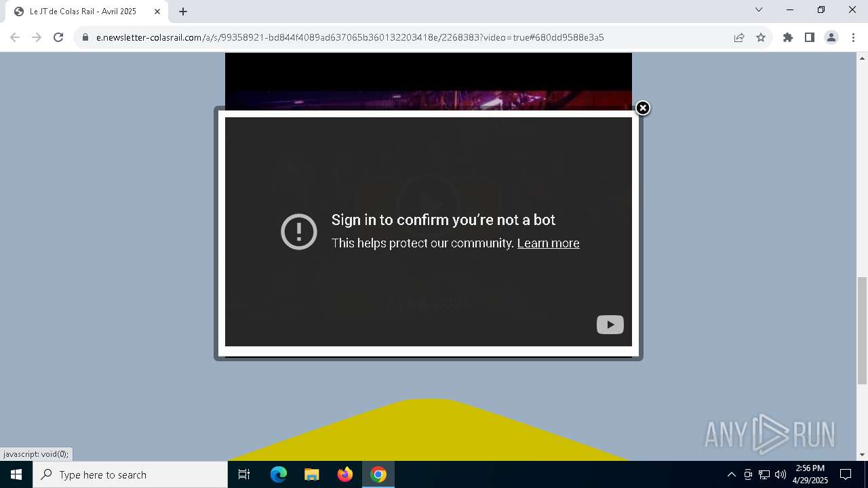
Task: Go forward to the next page
Action: pos(37,37)
